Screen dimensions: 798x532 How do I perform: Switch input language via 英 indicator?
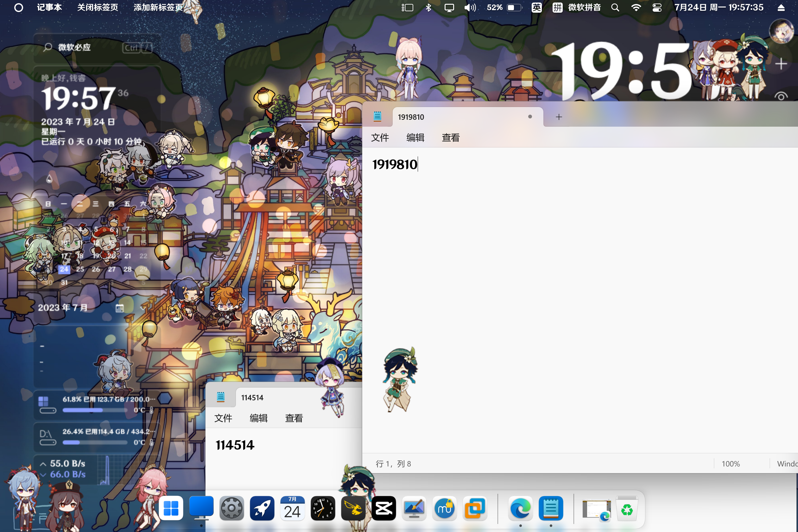(x=536, y=8)
